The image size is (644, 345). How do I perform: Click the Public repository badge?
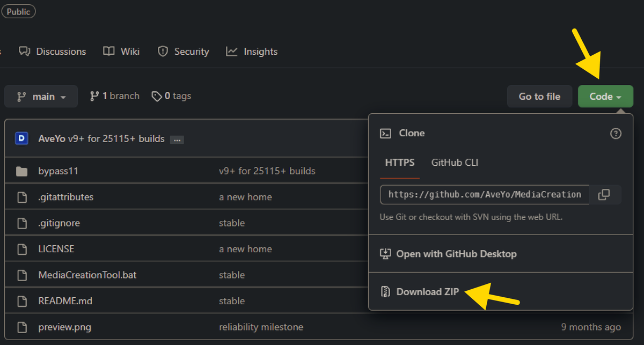point(19,11)
